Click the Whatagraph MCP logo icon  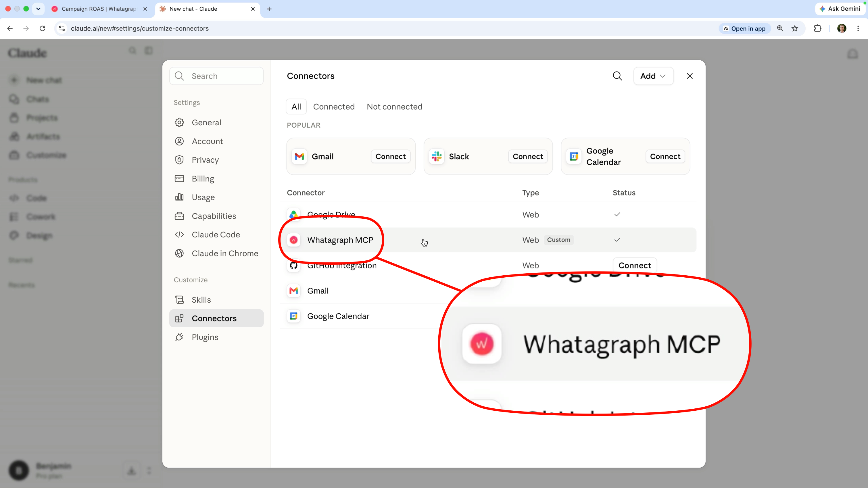coord(293,240)
